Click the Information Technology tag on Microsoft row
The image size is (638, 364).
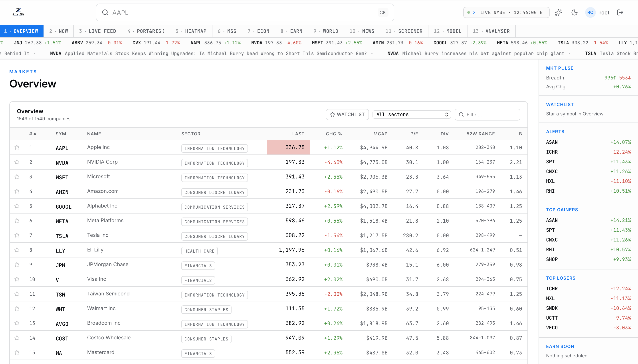tap(214, 178)
